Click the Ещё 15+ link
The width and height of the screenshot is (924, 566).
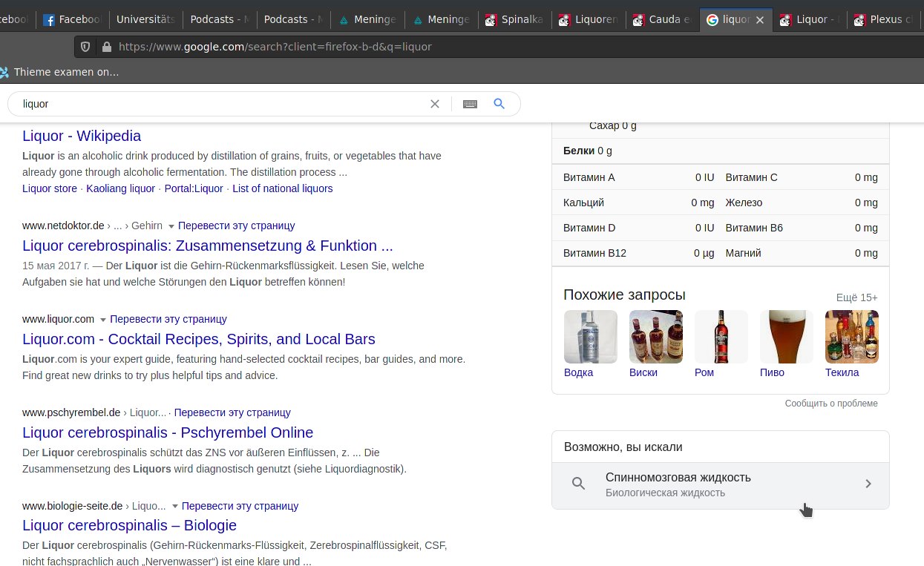(x=857, y=297)
